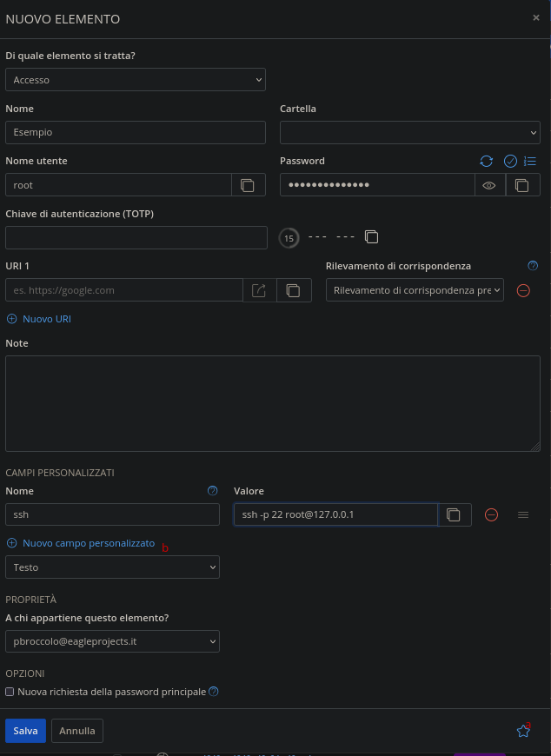The height and width of the screenshot is (756, 551).
Task: Copy the username root to clipboard
Action: (x=248, y=185)
